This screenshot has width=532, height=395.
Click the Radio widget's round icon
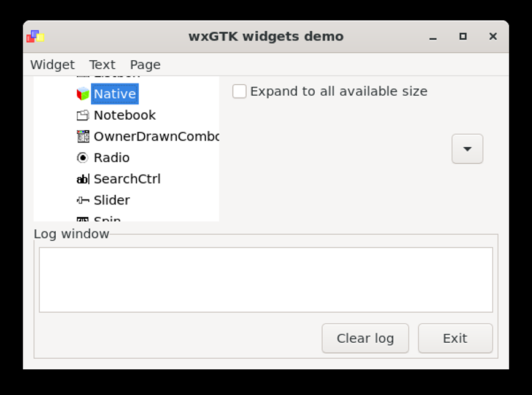point(82,157)
